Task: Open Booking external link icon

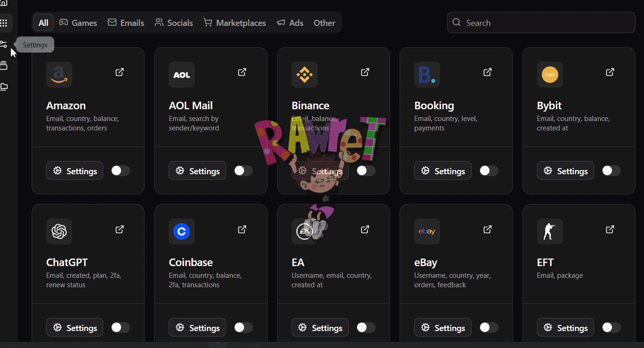Action: (488, 72)
